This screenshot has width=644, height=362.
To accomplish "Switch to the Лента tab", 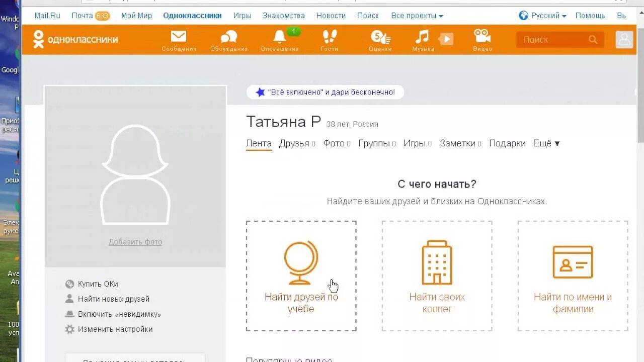I will (x=259, y=143).
